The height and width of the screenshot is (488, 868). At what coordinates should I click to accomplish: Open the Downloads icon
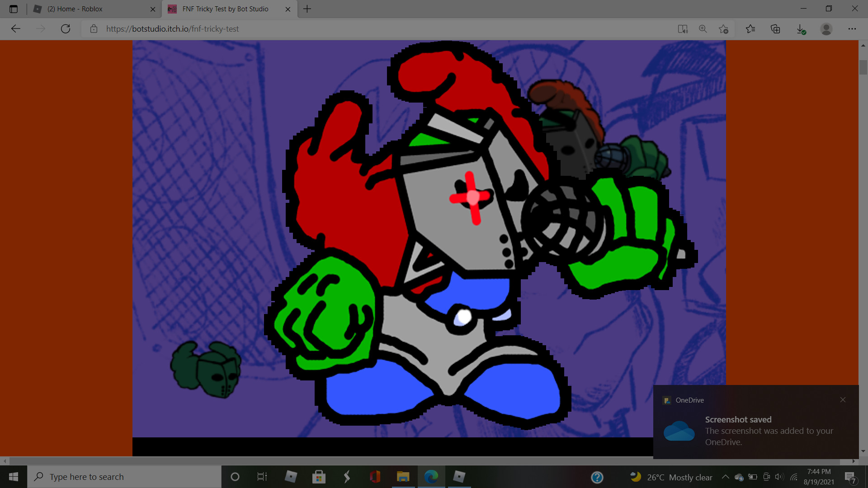click(x=801, y=29)
